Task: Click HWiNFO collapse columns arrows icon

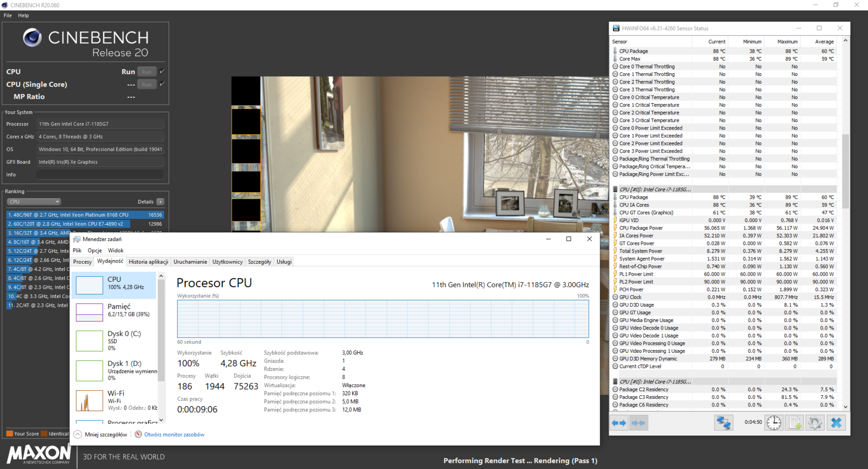Action: point(639,422)
